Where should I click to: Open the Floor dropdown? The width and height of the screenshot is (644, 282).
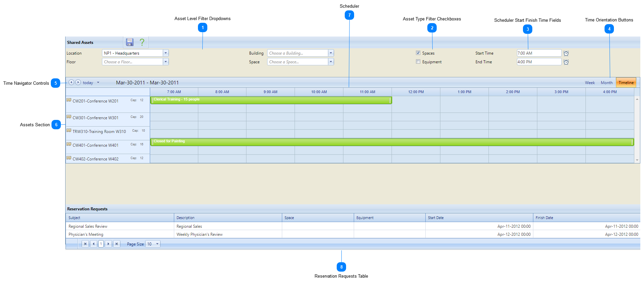coord(166,62)
